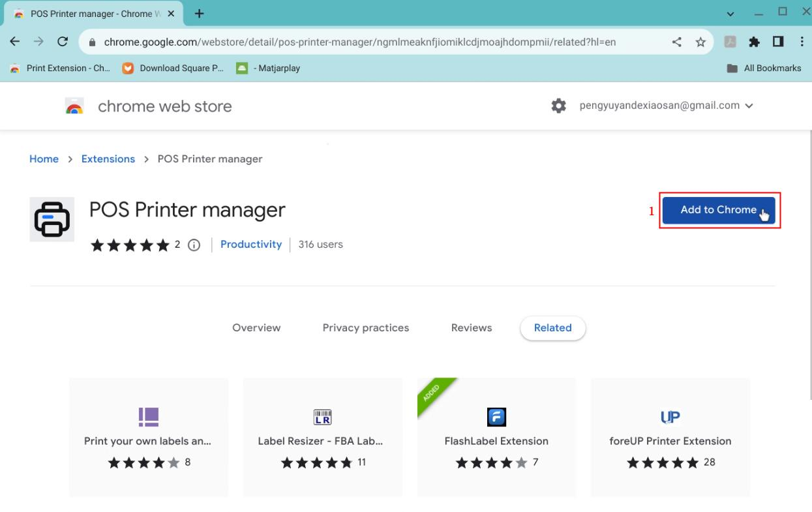Click the Label Resizer LR icon
This screenshot has height=512, width=812.
tap(323, 417)
